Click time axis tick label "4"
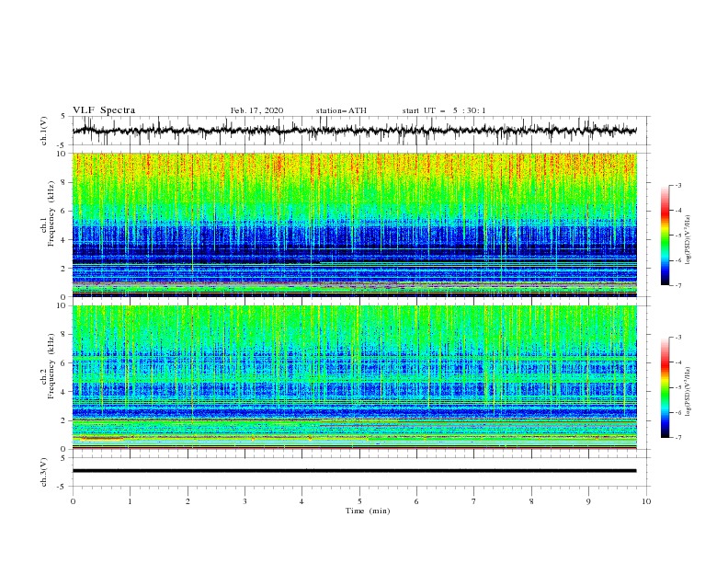Screen dimensions: 728x563 tap(301, 501)
